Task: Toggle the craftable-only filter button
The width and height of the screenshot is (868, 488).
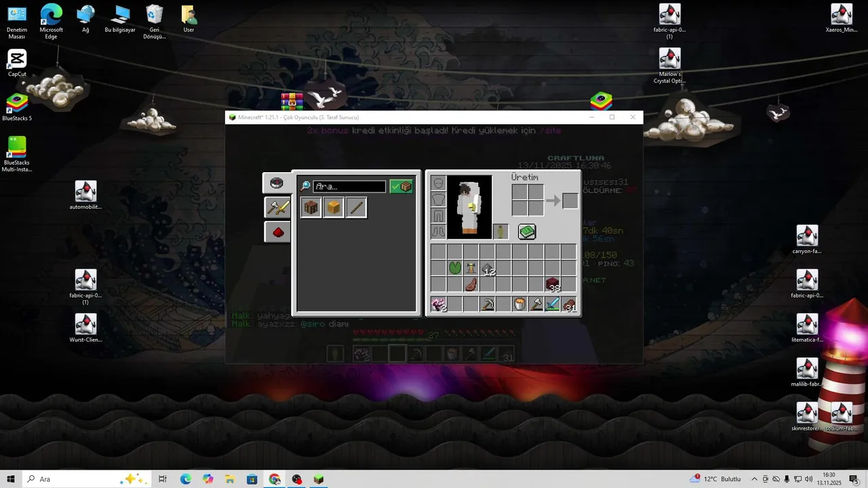Action: 401,186
